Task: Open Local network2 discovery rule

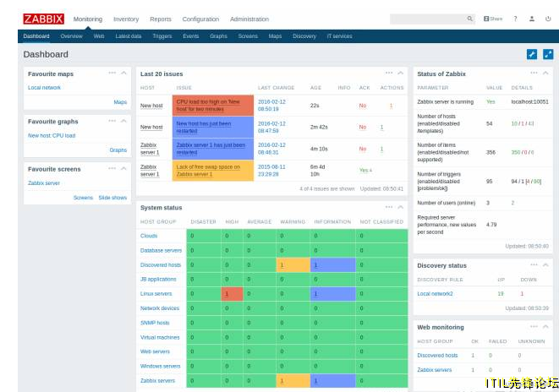Action: (435, 294)
